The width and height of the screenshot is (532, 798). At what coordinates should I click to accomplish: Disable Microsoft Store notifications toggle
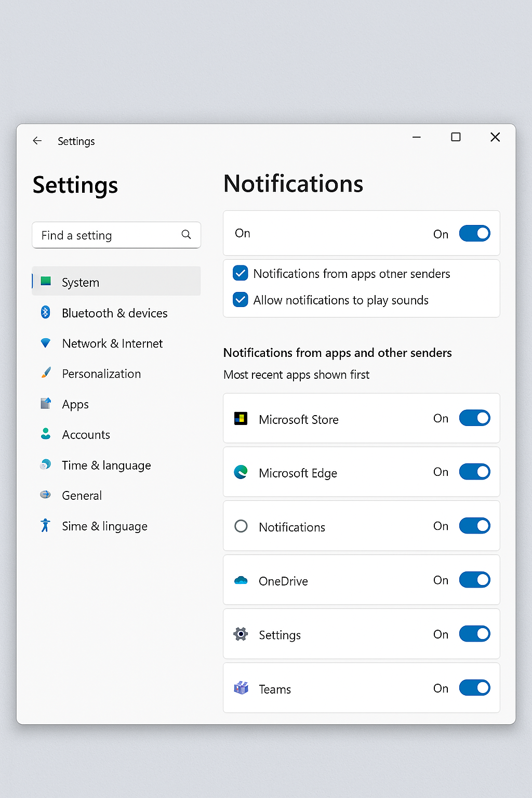click(x=474, y=418)
